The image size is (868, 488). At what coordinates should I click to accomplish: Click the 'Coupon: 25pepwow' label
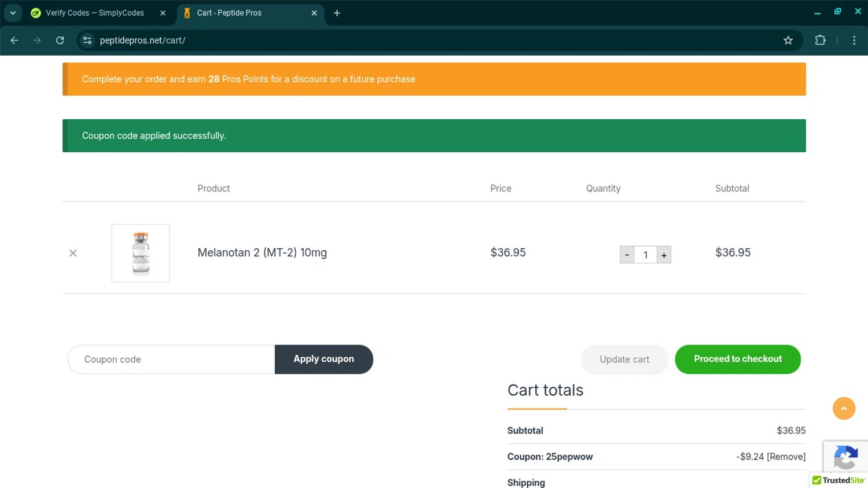550,457
